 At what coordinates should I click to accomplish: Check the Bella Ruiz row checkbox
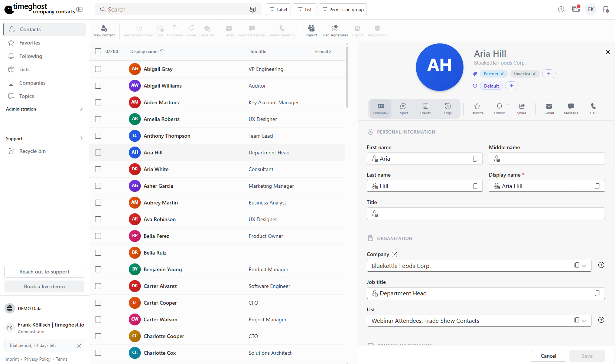pos(98,253)
